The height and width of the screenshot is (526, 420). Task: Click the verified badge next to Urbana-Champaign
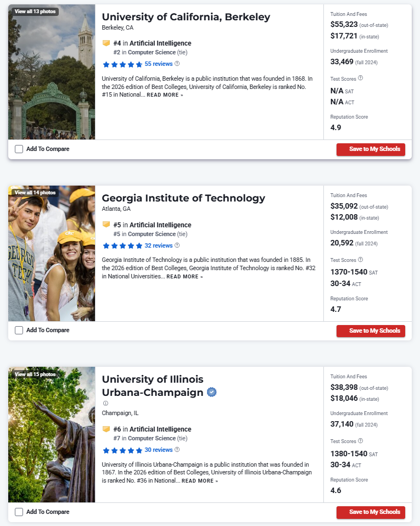211,393
